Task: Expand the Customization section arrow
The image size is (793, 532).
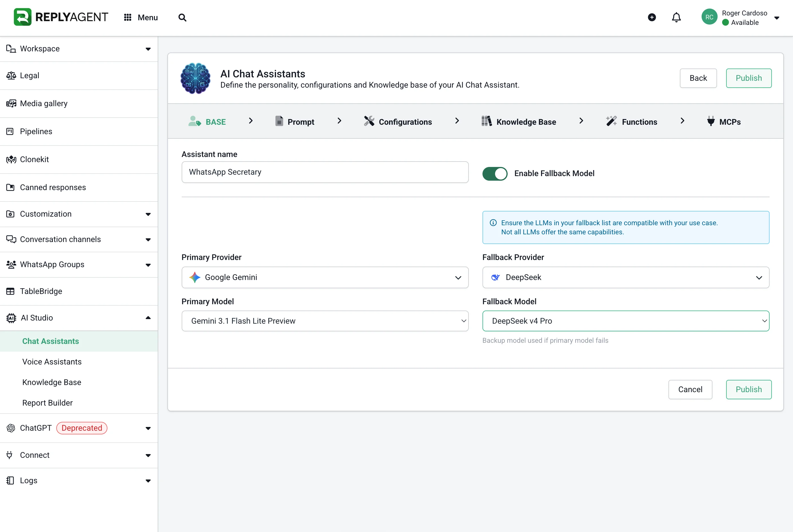Action: 148,214
